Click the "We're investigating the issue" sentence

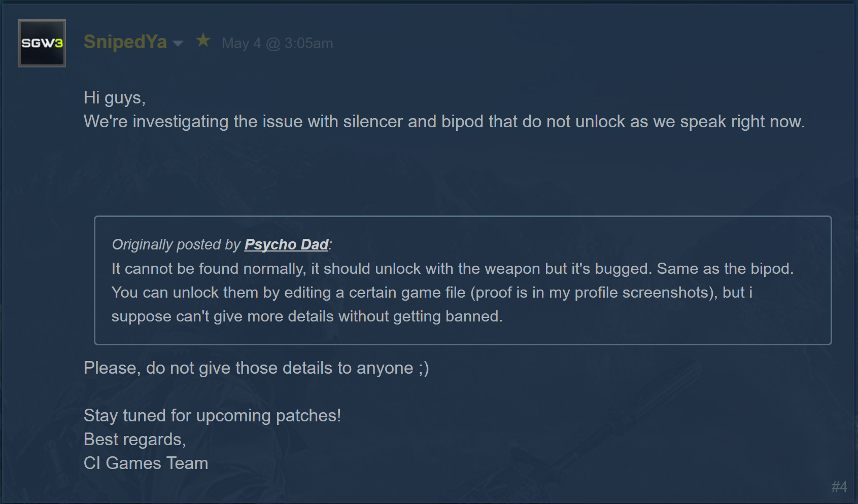(443, 122)
